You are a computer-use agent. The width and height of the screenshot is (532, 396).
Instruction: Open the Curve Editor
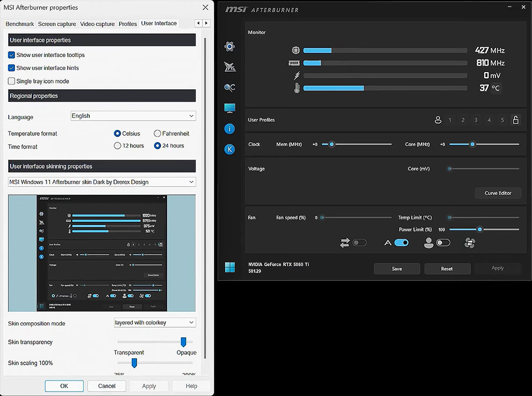point(497,193)
